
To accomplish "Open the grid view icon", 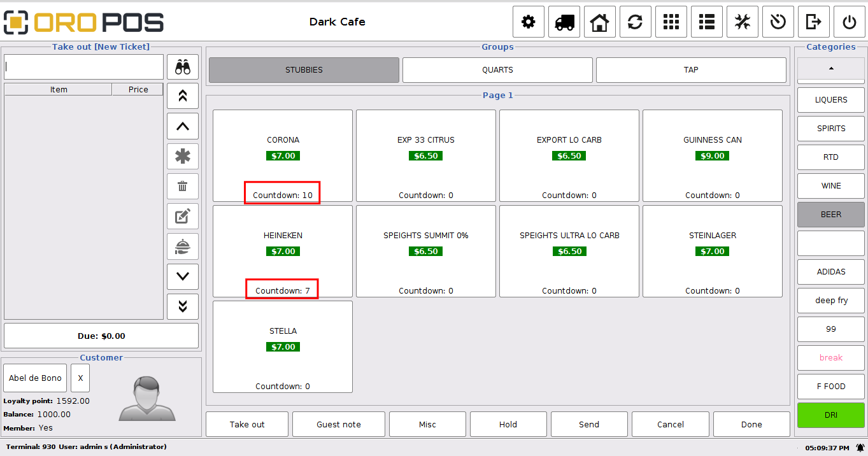I will click(671, 22).
